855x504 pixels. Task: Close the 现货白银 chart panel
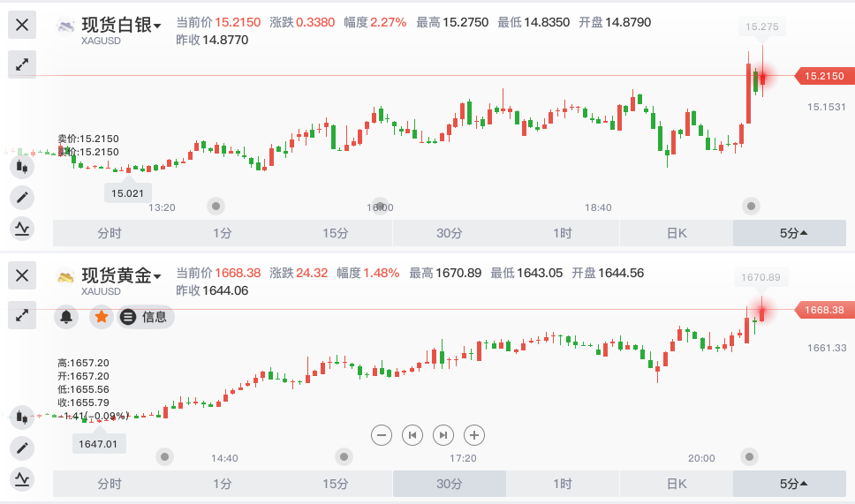[22, 26]
